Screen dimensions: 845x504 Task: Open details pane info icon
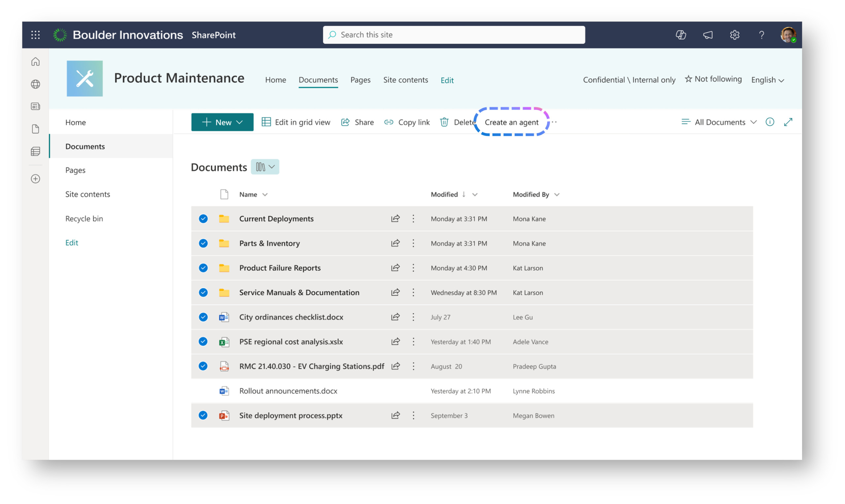coord(769,122)
